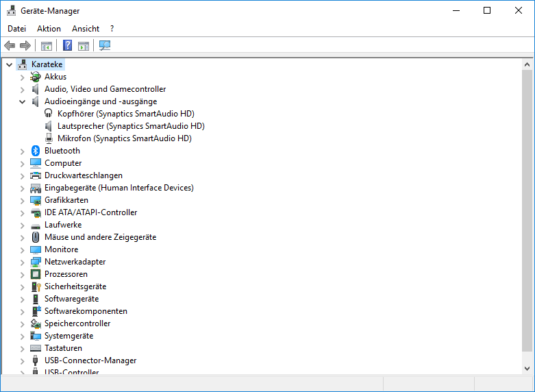
Task: Click the Bluetooth icon
Action: [x=36, y=151]
